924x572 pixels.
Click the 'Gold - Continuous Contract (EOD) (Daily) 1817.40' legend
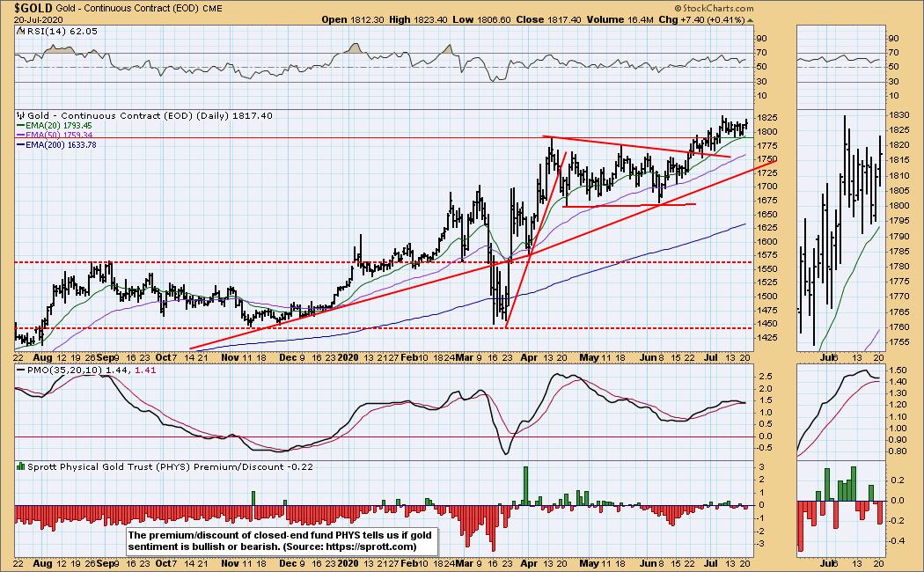tap(150, 115)
